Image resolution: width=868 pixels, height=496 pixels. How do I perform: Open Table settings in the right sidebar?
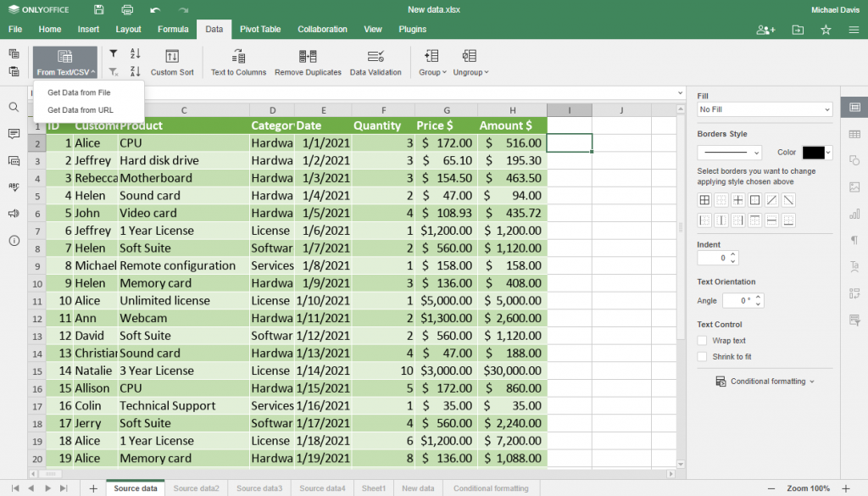coord(854,133)
